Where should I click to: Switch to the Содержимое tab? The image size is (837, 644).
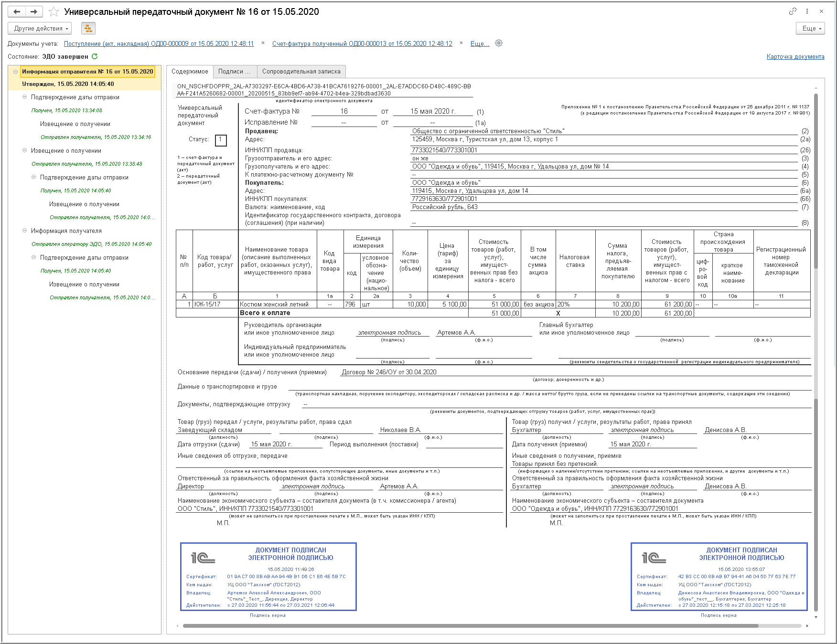click(190, 71)
